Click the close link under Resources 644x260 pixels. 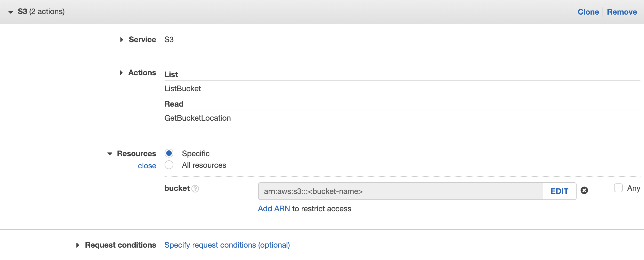pos(147,166)
